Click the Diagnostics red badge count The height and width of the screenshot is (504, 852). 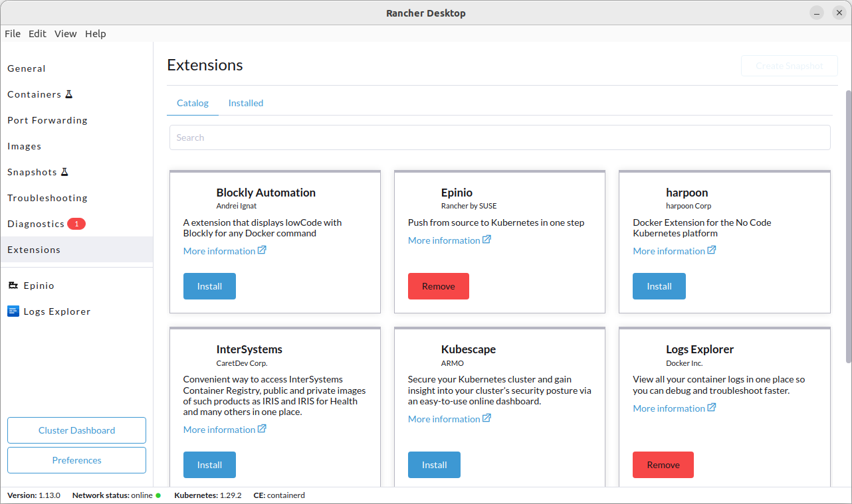pos(76,224)
